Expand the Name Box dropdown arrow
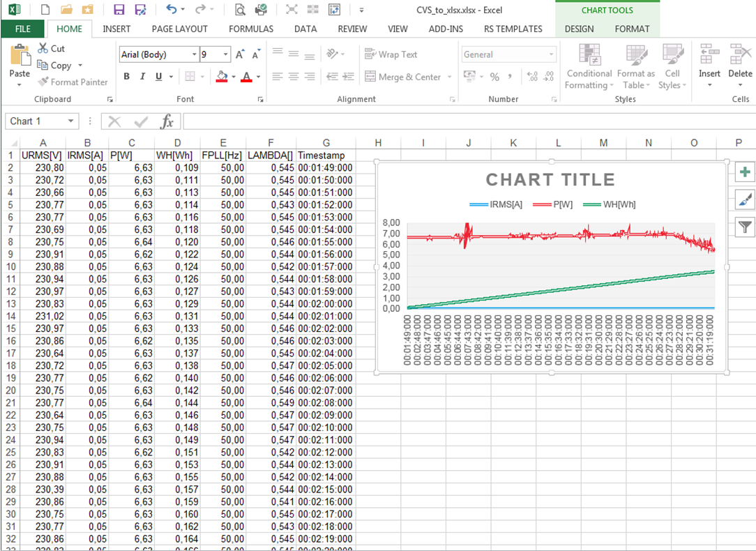 pyautogui.click(x=70, y=121)
